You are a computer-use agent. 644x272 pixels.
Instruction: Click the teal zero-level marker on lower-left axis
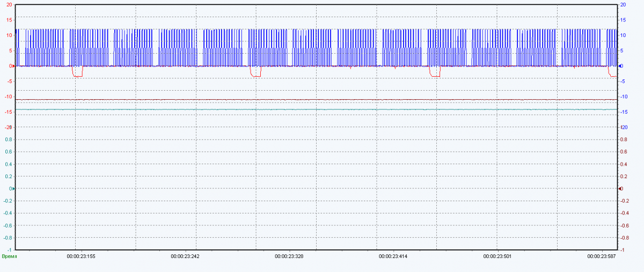click(x=14, y=189)
